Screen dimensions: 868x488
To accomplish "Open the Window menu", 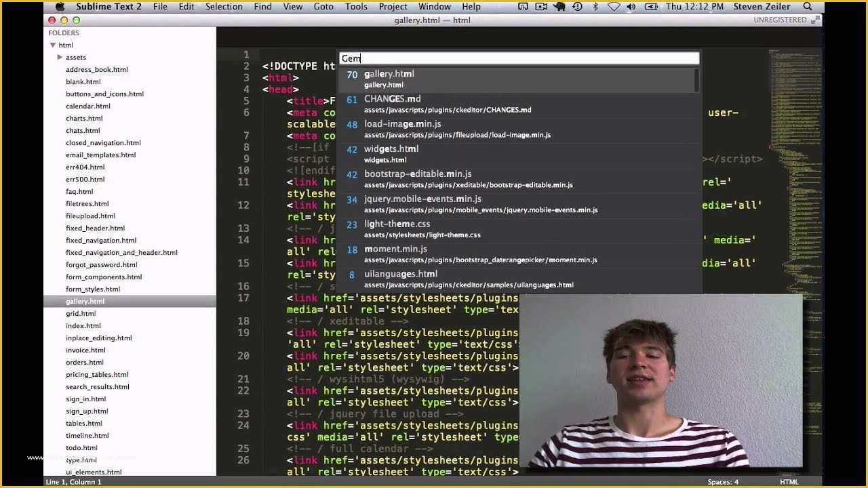I will coord(435,7).
